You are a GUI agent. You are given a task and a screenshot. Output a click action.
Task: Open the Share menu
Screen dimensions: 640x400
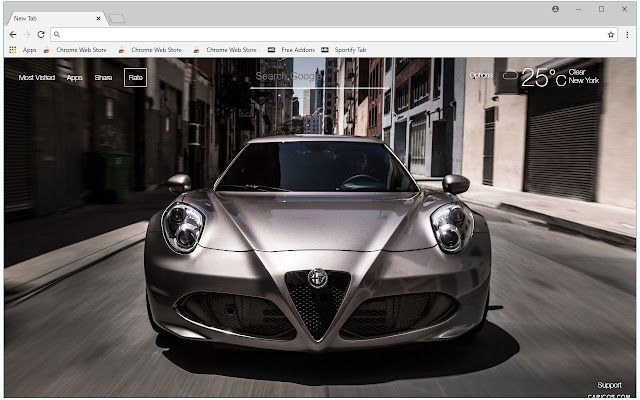click(103, 78)
